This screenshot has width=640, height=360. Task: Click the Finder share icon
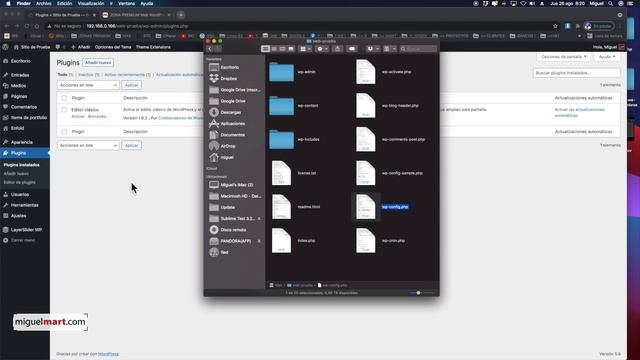pyautogui.click(x=338, y=49)
